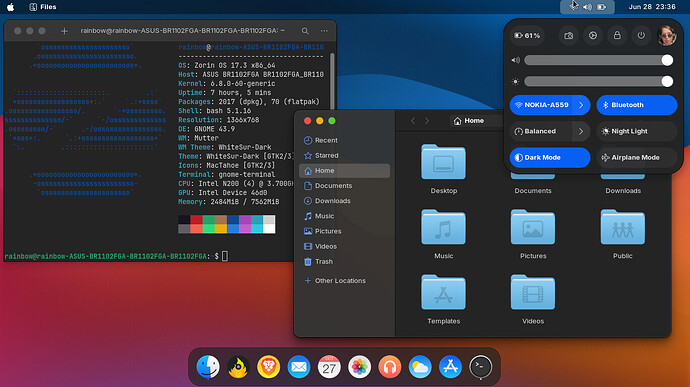Select Music in Files sidebar
Screen dimensions: 690x387
click(344, 216)
